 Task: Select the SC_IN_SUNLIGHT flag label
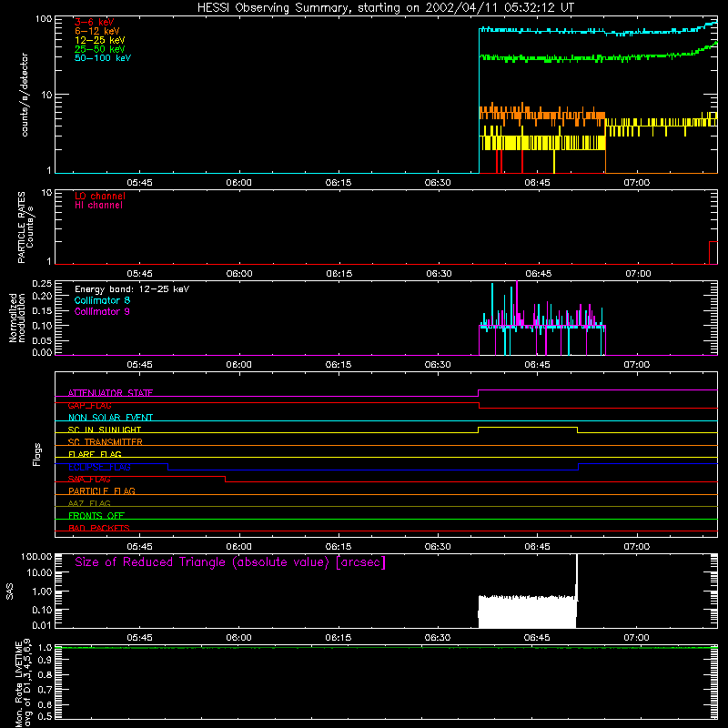[x=105, y=430]
